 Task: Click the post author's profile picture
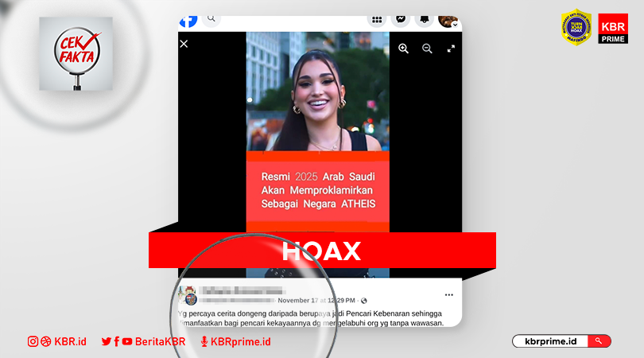188,295
